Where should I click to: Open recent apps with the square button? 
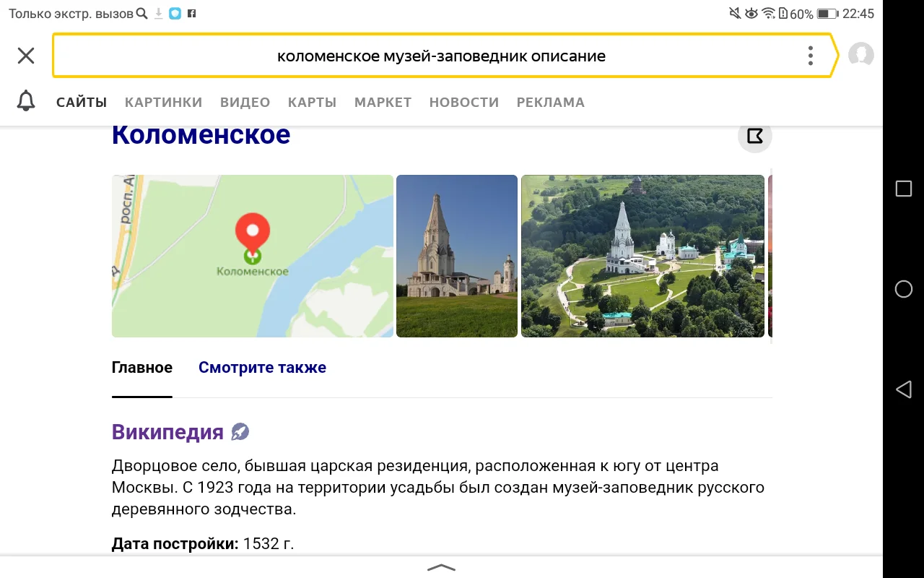903,188
